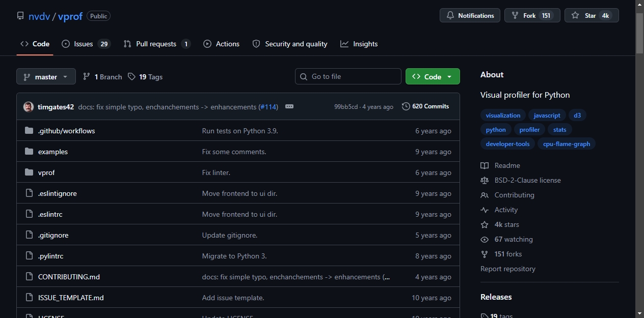Open commit hash 99bb5cd

pyautogui.click(x=347, y=107)
